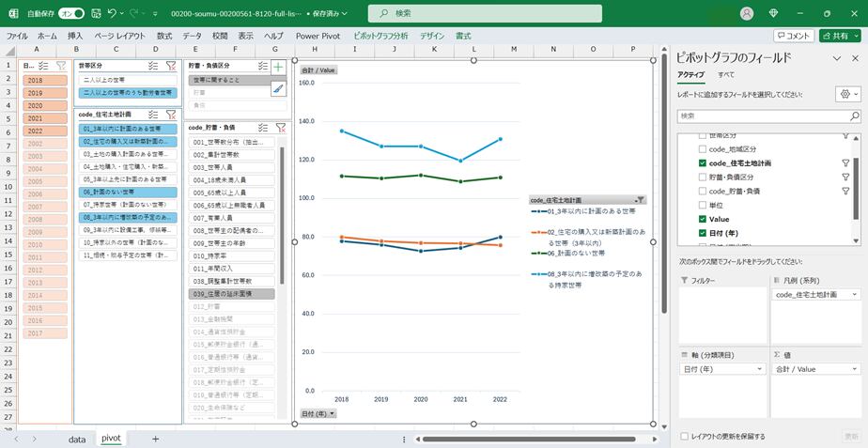Viewport: 868px width, 448px height.
Task: Open the Power Pivot ribbon tab
Action: 317,36
